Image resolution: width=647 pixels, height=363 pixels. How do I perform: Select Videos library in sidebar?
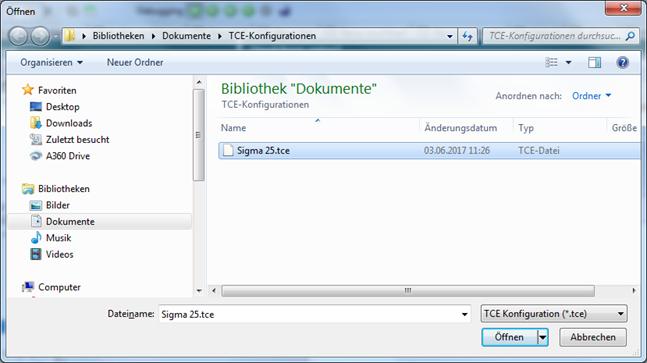click(x=60, y=254)
